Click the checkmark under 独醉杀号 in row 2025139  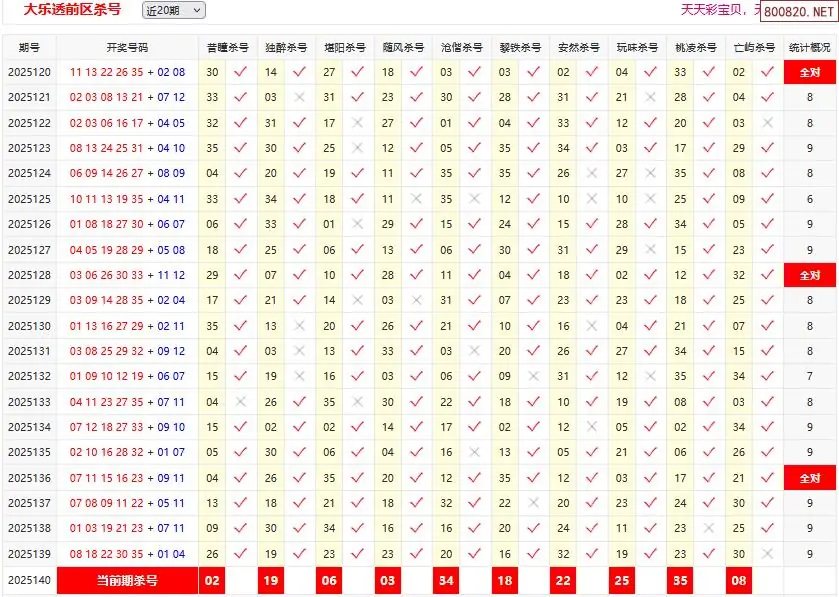pyautogui.click(x=299, y=554)
